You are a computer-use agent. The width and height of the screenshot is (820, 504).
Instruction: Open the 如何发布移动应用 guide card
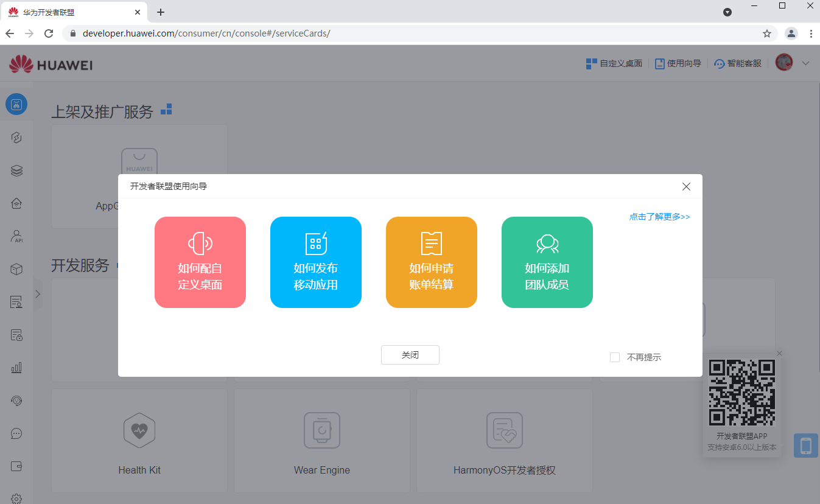tap(316, 262)
